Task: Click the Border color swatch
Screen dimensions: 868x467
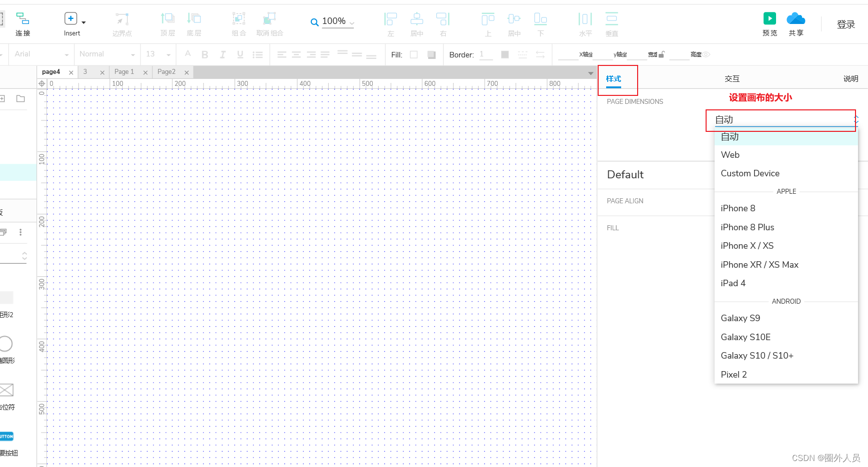Action: (505, 54)
